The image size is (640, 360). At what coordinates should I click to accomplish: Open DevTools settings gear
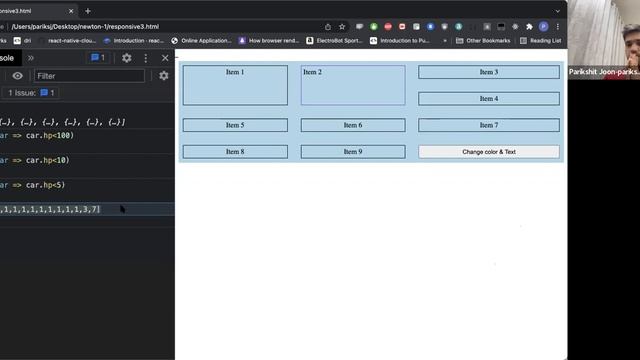coord(127,58)
